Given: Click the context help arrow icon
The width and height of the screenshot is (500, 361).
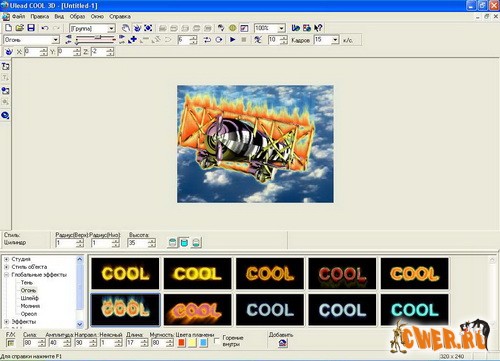Looking at the screenshot, I should tap(318, 28).
